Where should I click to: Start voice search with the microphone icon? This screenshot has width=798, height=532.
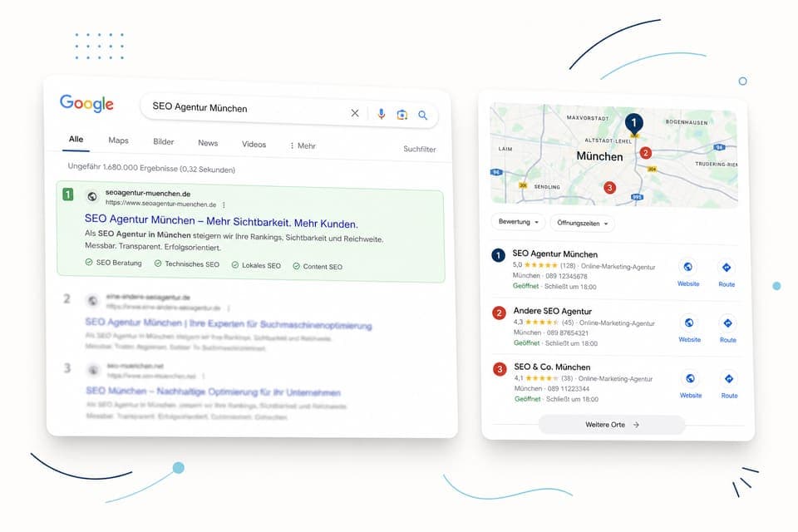(382, 114)
